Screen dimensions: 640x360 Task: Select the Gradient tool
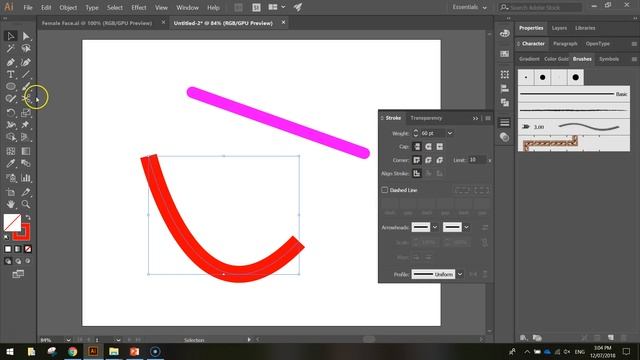(x=26, y=151)
